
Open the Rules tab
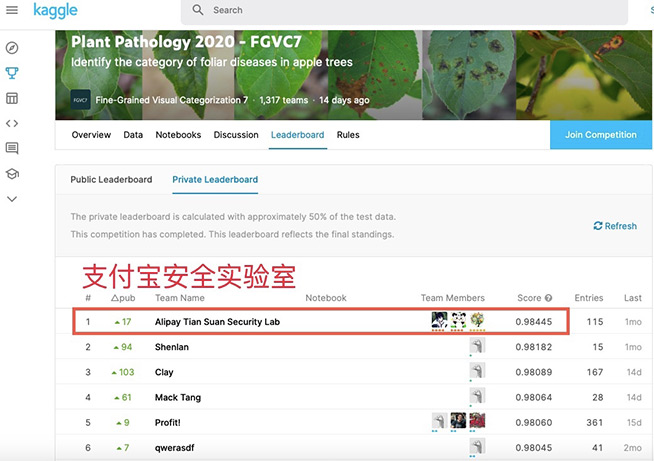(x=348, y=135)
